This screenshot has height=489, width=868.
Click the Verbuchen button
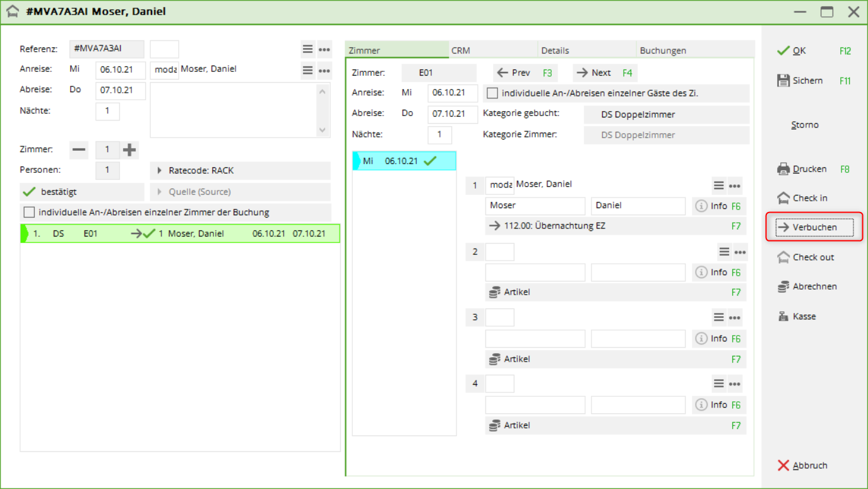click(814, 227)
